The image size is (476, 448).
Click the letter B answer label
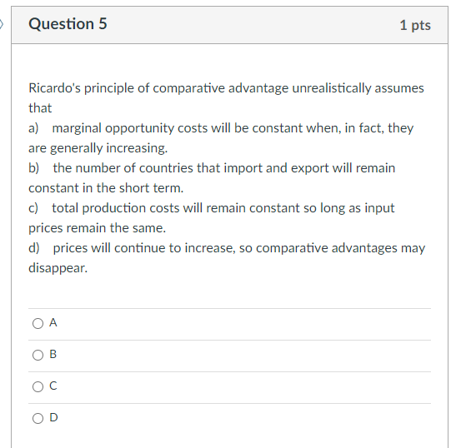tap(53, 354)
